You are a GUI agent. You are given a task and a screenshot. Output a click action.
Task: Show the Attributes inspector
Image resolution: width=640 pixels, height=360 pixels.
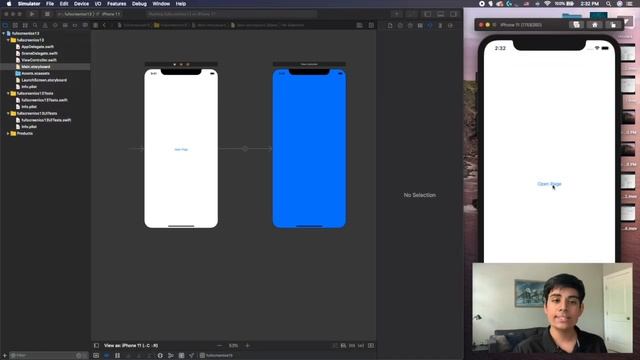430,25
